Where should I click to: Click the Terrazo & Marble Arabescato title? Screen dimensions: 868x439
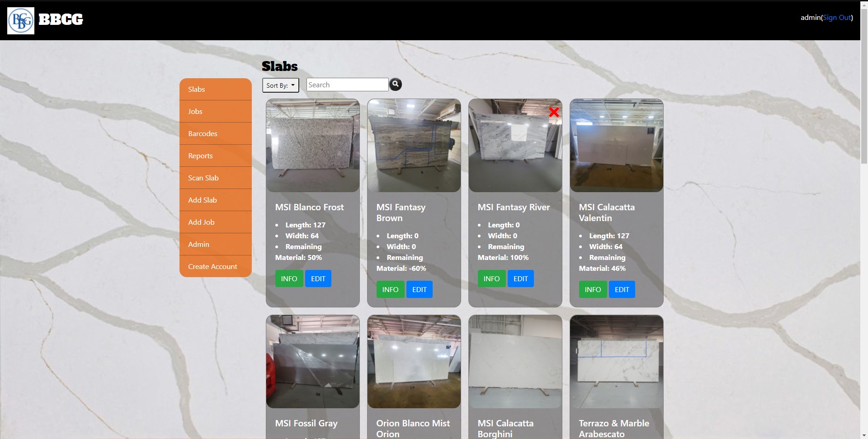point(614,428)
